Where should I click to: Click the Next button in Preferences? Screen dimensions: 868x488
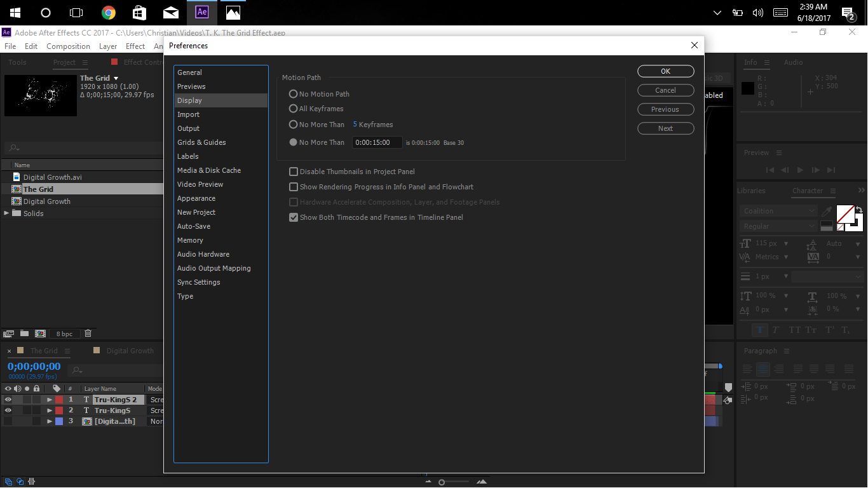666,128
